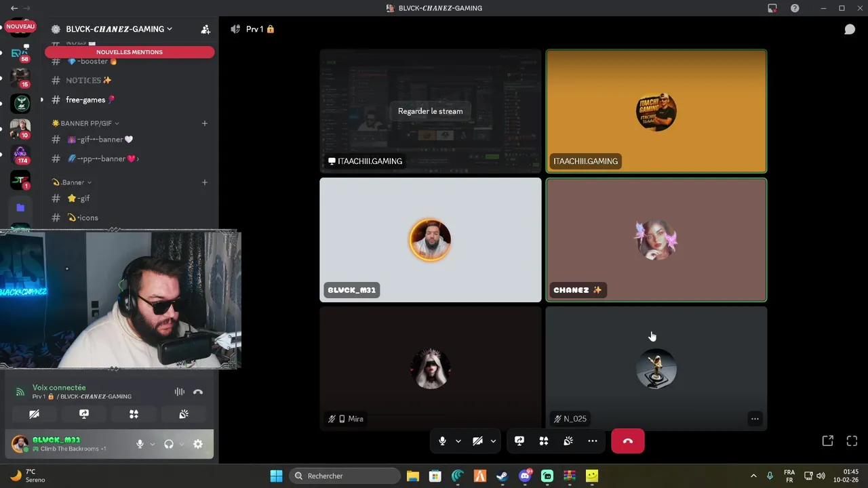Screen dimensions: 868x488
Task: Toggle camera in the call control bar
Action: (x=477, y=441)
